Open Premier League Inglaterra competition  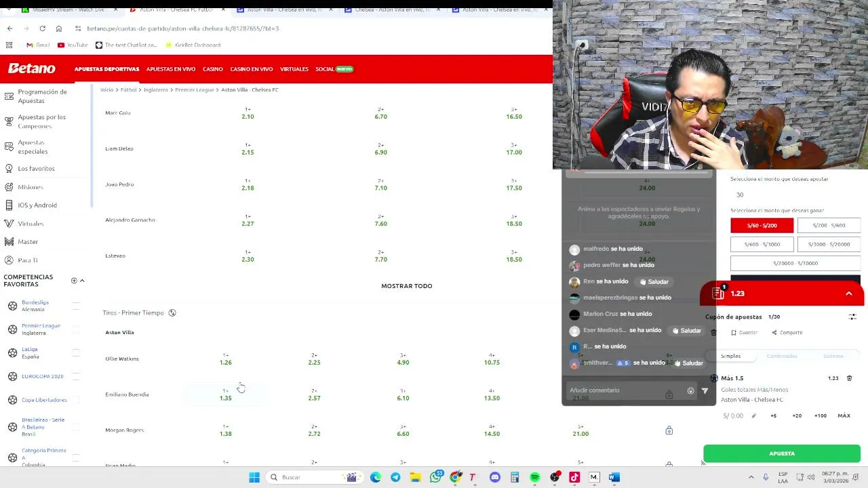click(40, 329)
